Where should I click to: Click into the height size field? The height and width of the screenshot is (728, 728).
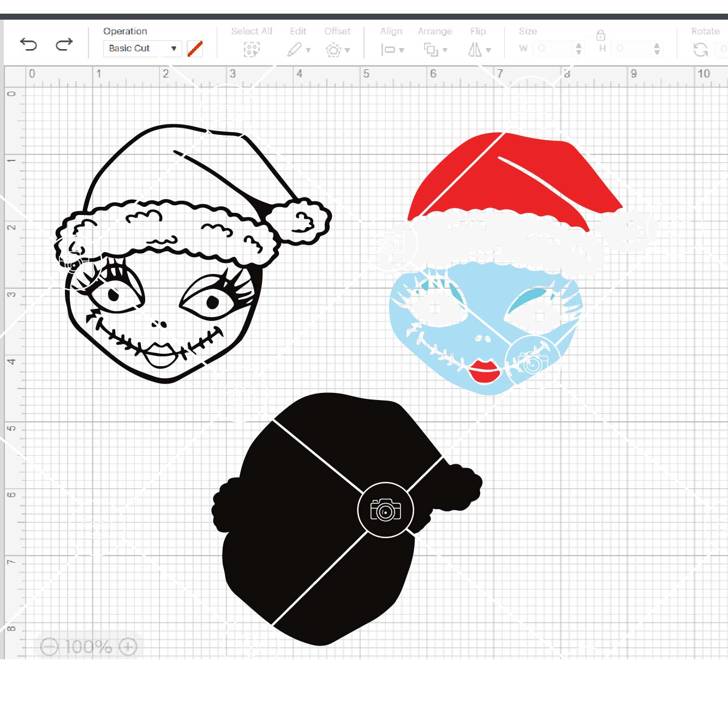(631, 49)
